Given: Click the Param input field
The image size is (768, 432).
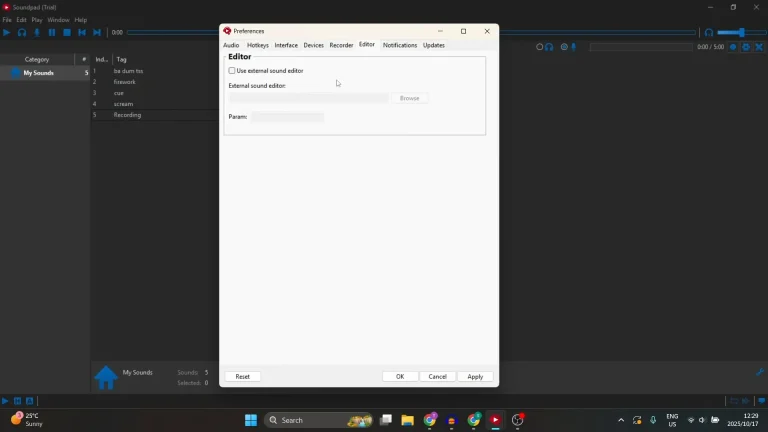Looking at the screenshot, I should pyautogui.click(x=288, y=117).
